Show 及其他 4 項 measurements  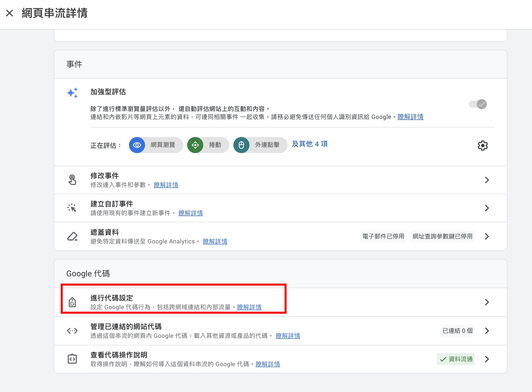310,144
